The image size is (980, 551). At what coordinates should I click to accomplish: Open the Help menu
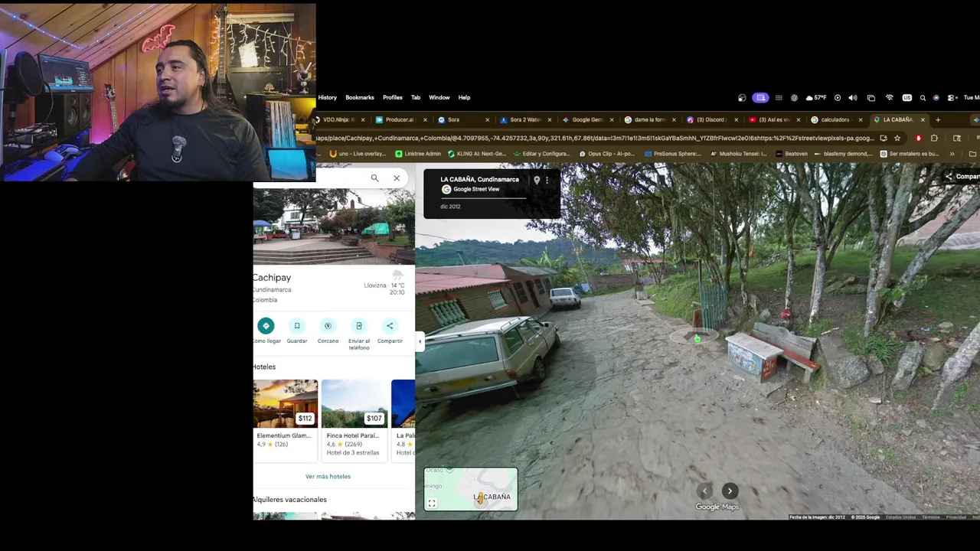point(464,98)
